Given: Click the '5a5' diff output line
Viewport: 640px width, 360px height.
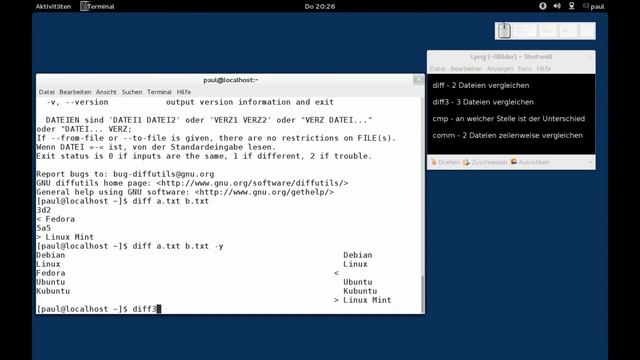Looking at the screenshot, I should (x=44, y=228).
